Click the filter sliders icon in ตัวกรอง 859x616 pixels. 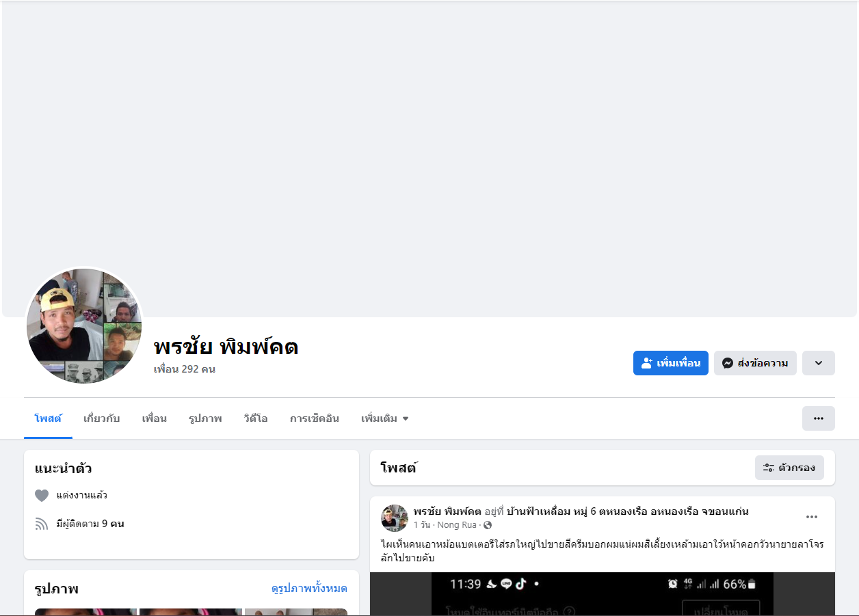769,468
